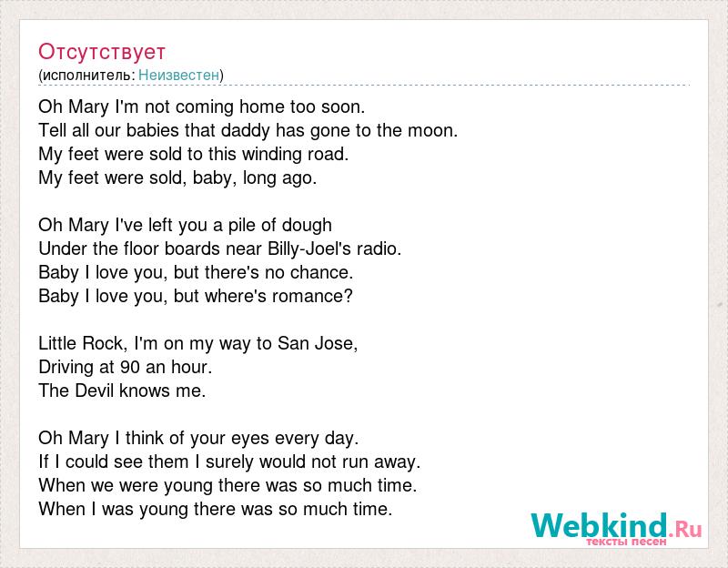Click the lyric line 'Oh Mary I'm not coming home too soon.'
Screen dimensions: 728x568
click(202, 106)
